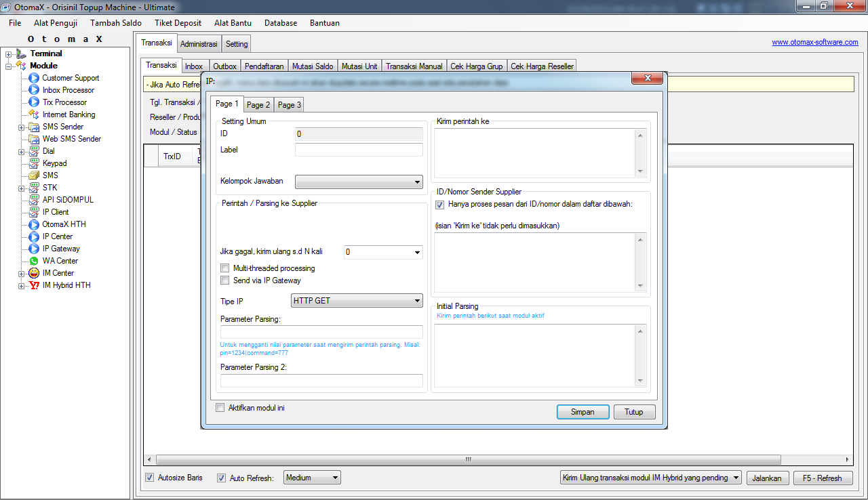Select the OtomaX HTH module

coord(34,224)
